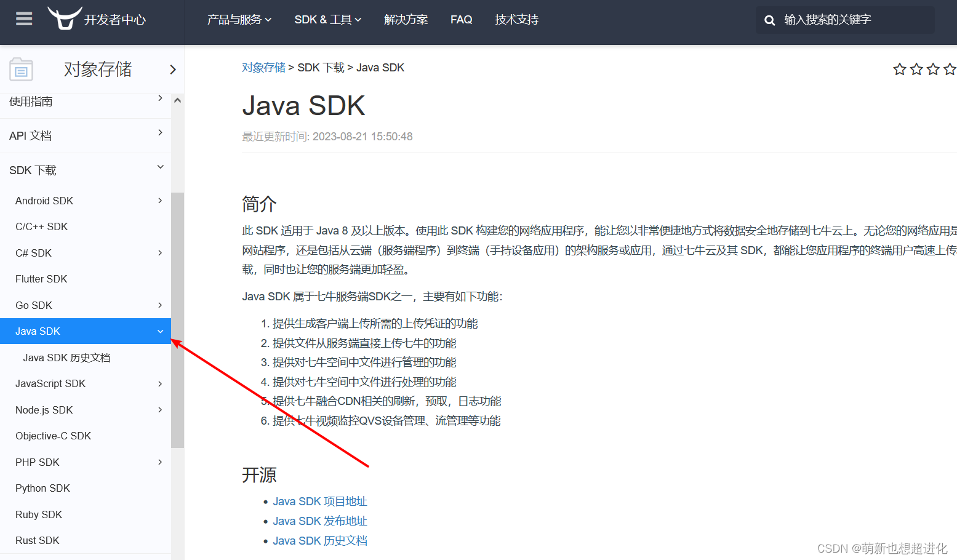Click the Qiniu bull logo
Screen dimensions: 957x560
click(x=64, y=18)
